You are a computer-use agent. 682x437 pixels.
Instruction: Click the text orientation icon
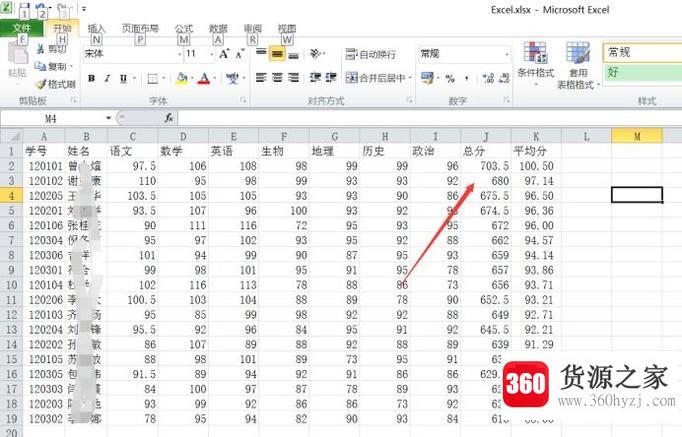(316, 53)
